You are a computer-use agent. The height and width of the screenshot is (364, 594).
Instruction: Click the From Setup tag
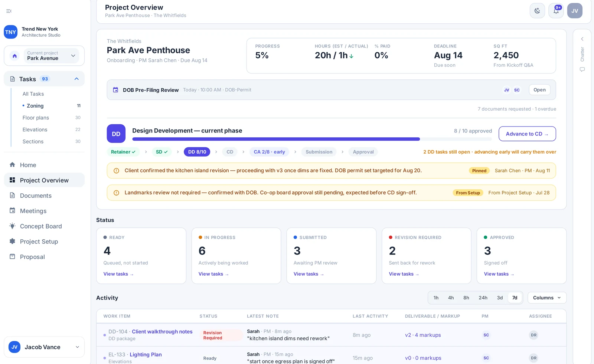pyautogui.click(x=468, y=193)
